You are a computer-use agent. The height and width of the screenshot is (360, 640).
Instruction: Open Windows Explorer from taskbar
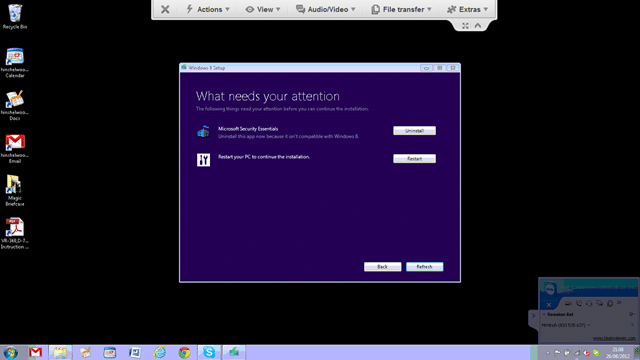tap(60, 352)
